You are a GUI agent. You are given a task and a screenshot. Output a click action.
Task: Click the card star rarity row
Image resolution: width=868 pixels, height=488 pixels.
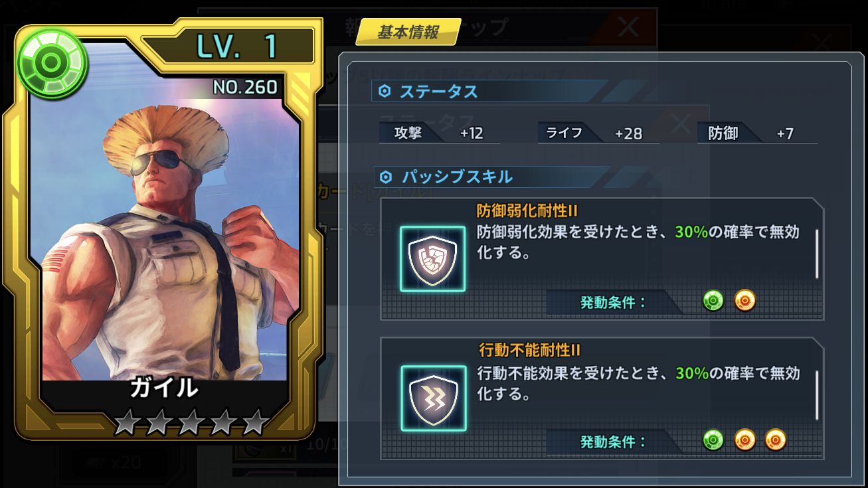[x=190, y=422]
